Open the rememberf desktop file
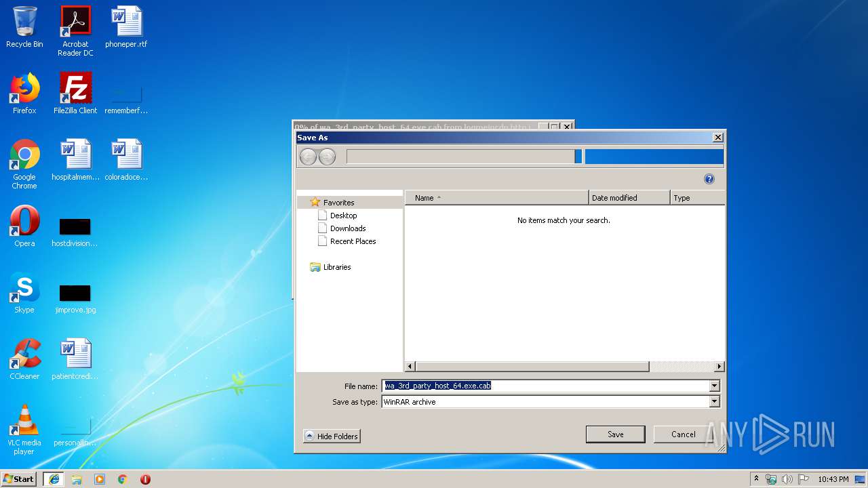The height and width of the screenshot is (488, 868). 126,99
